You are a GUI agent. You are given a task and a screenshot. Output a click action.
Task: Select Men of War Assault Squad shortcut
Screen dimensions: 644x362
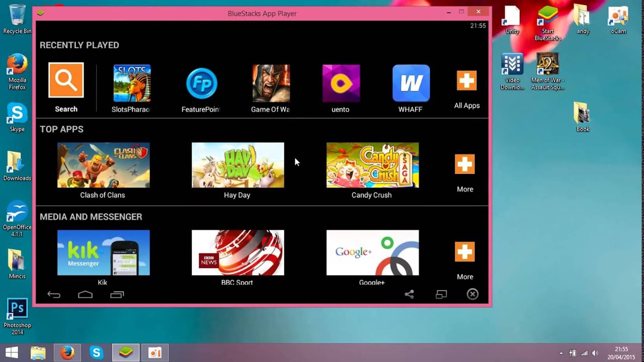pos(547,71)
